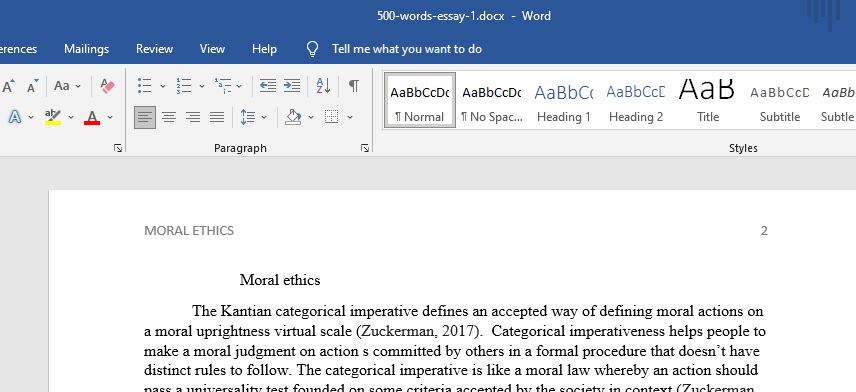
Task: Click the Moral ethics title line
Action: (280, 280)
